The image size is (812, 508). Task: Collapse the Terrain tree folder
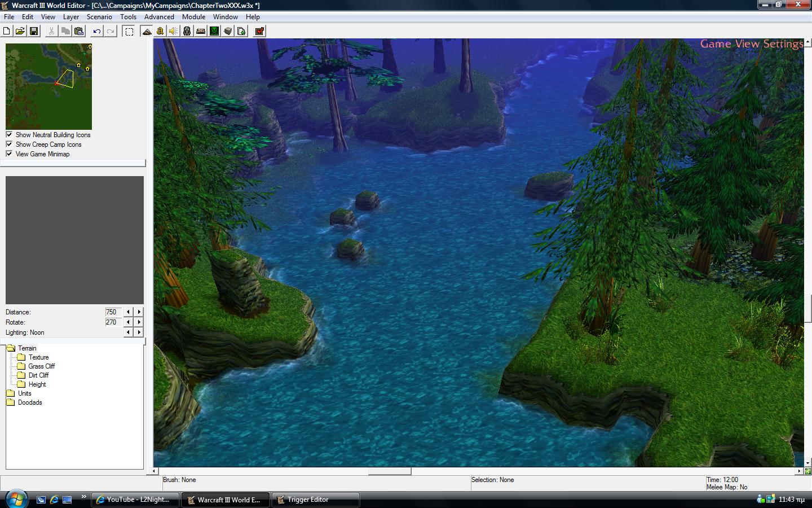point(11,348)
